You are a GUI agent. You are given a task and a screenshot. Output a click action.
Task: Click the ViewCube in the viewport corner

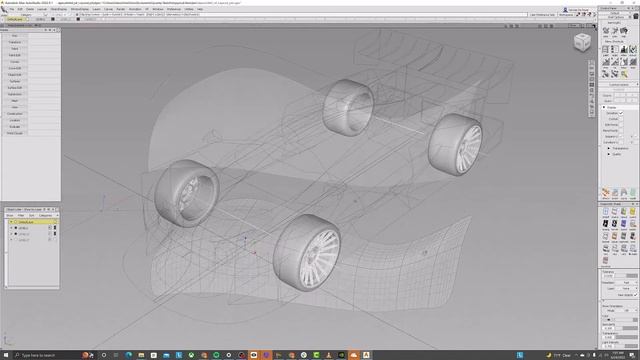[x=582, y=42]
